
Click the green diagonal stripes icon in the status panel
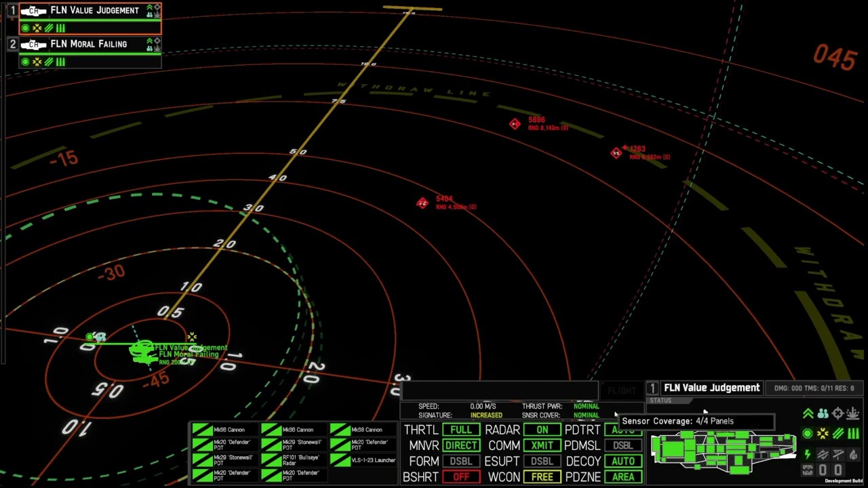coord(838,434)
